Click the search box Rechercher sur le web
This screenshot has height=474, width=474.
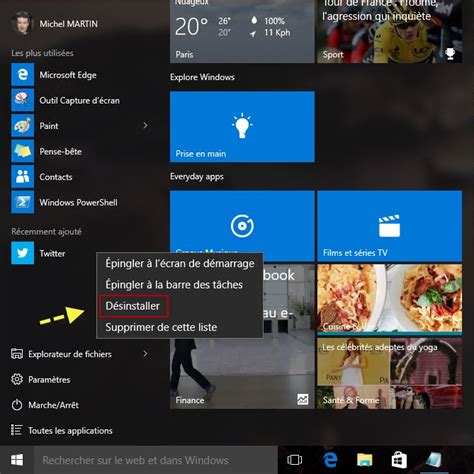[x=156, y=460]
